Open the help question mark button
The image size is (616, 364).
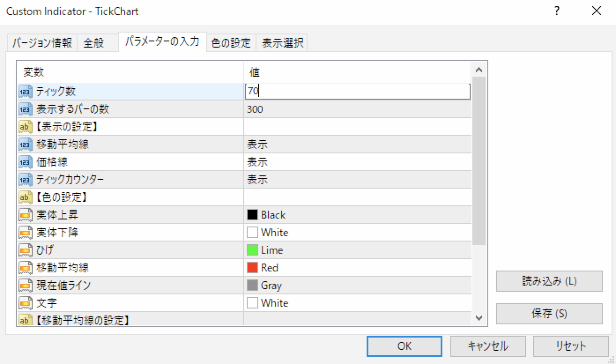557,11
